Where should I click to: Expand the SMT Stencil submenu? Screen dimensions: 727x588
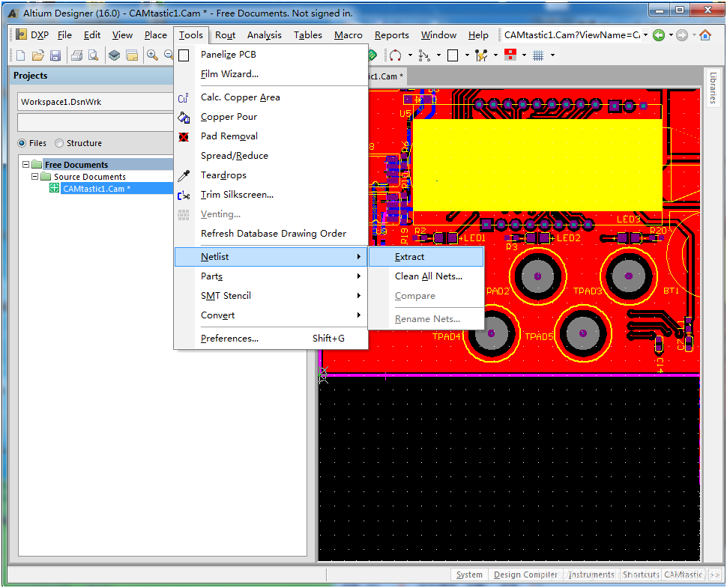[359, 296]
